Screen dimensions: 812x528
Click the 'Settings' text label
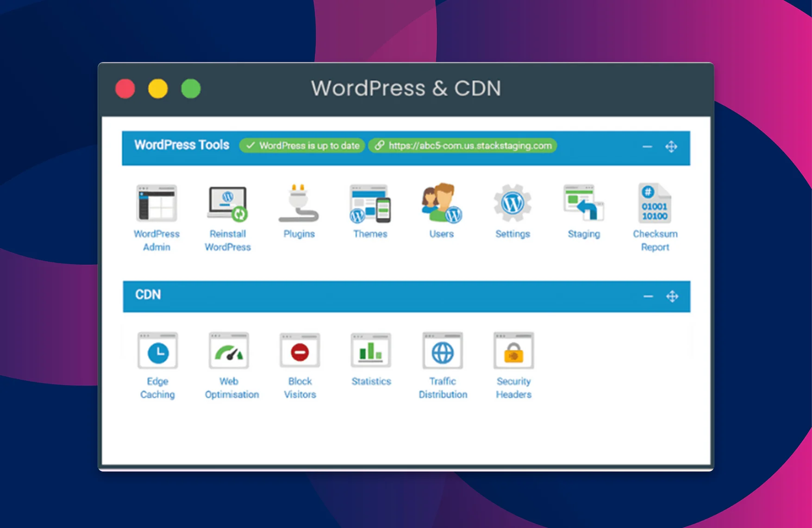[x=512, y=234]
